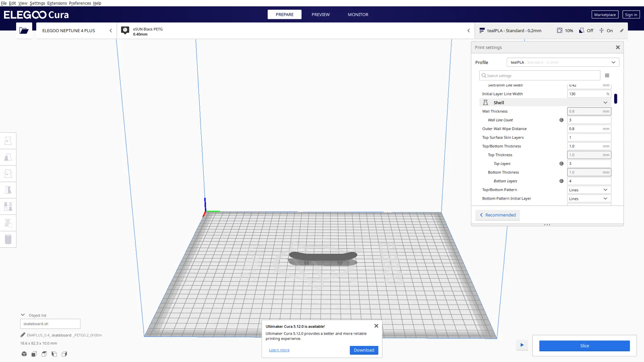Select the Support Blocker tool

(8, 223)
